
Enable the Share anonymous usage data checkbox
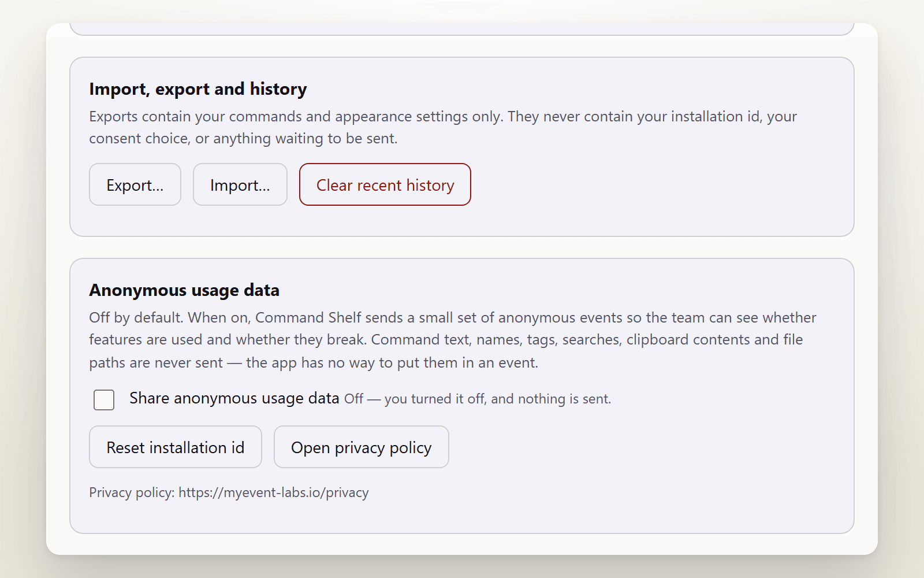click(104, 399)
